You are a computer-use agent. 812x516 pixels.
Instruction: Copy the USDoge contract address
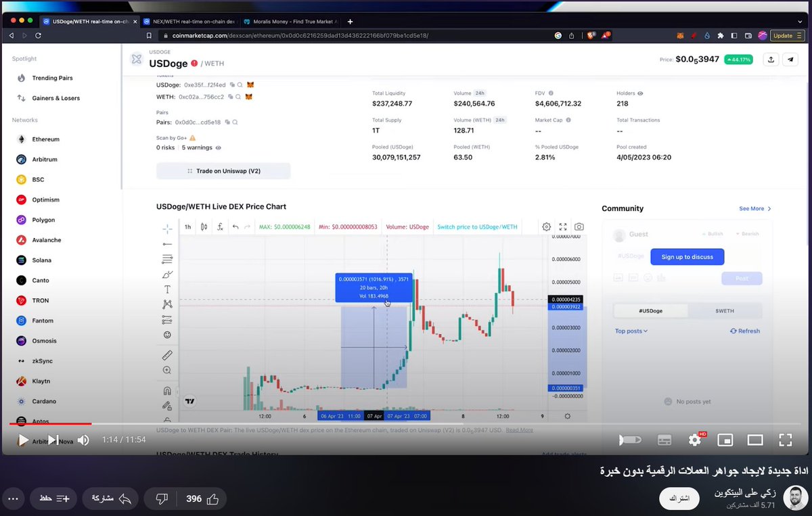tap(231, 85)
